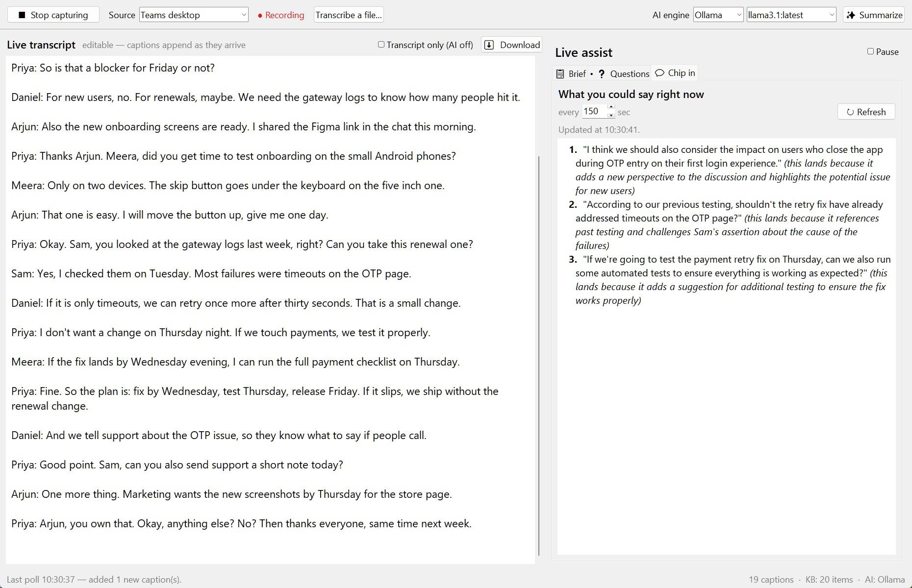Click the final line 'Priya: Arjun, you own that'
This screenshot has width=912, height=588.
[241, 523]
